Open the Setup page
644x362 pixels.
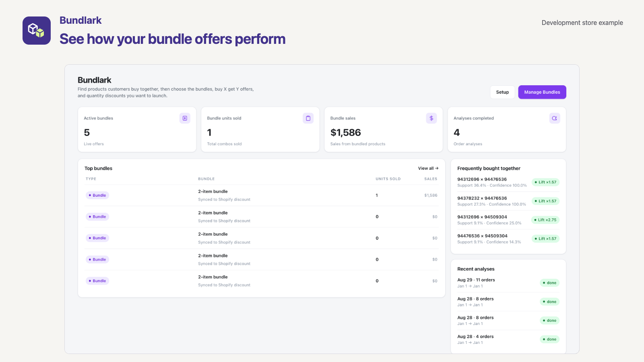[502, 92]
